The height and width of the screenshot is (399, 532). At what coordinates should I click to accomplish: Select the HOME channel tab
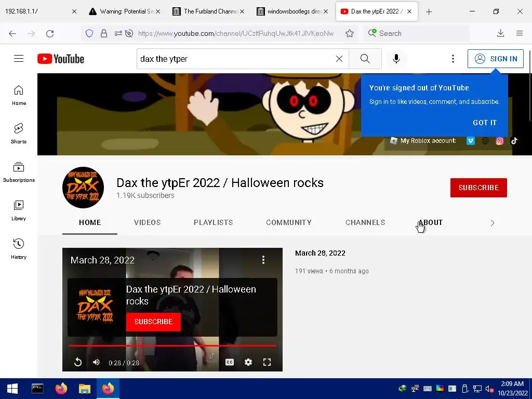(x=90, y=222)
